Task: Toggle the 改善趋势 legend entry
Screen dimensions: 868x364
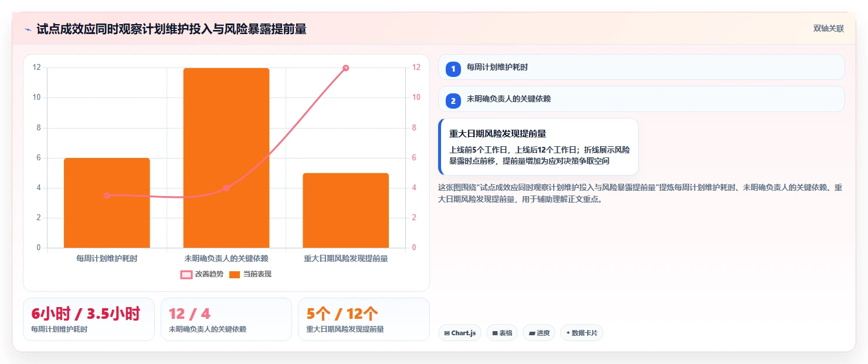Action: pyautogui.click(x=202, y=274)
